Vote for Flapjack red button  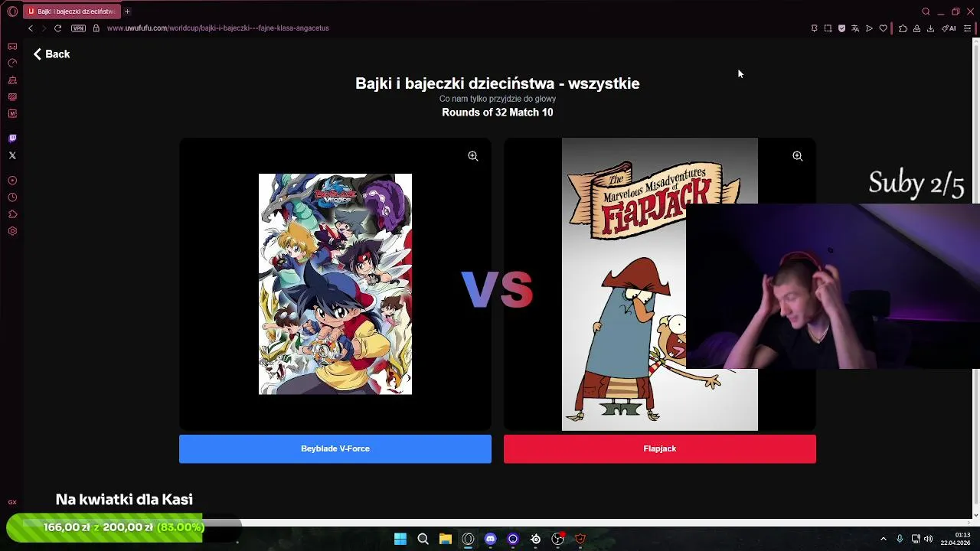[660, 448]
